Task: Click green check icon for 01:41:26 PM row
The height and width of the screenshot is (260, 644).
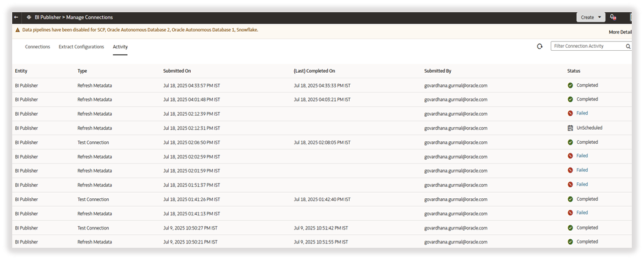Action: tap(570, 199)
